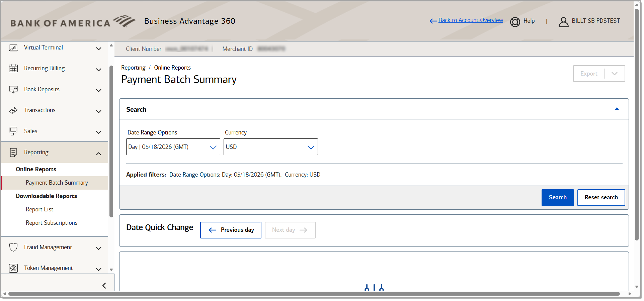Click the Recurring Billing calendar icon
Viewport: 644px width, 301px height.
coord(13,69)
